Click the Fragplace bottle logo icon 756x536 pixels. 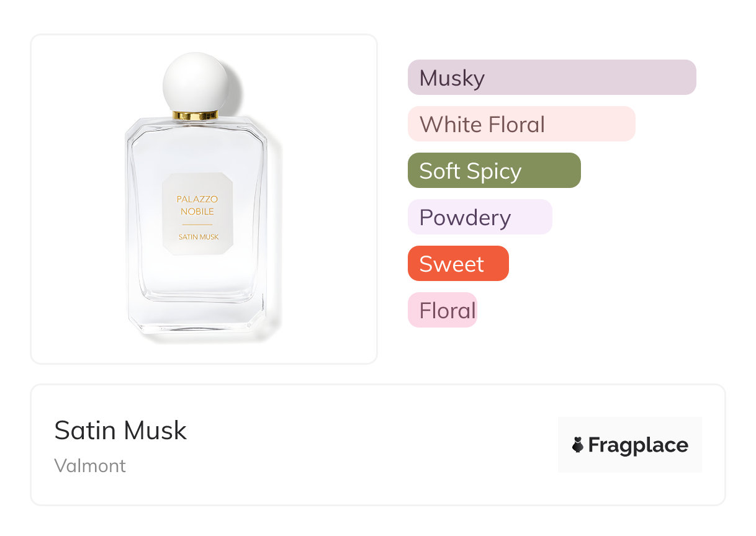pyautogui.click(x=578, y=445)
